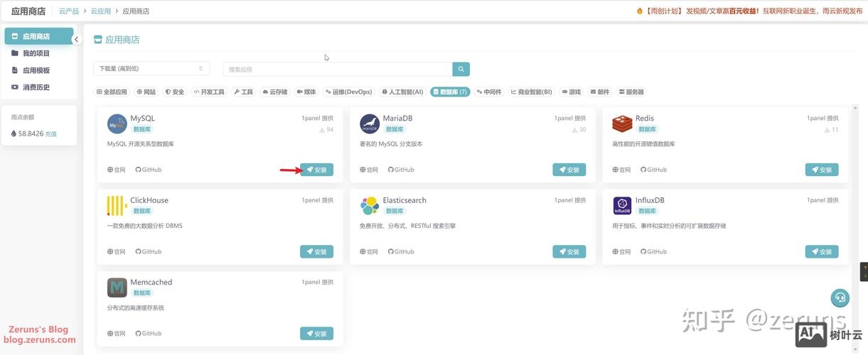Image resolution: width=868 pixels, height=355 pixels.
Task: Open the Elasticsearch GitHub link
Action: (x=401, y=251)
